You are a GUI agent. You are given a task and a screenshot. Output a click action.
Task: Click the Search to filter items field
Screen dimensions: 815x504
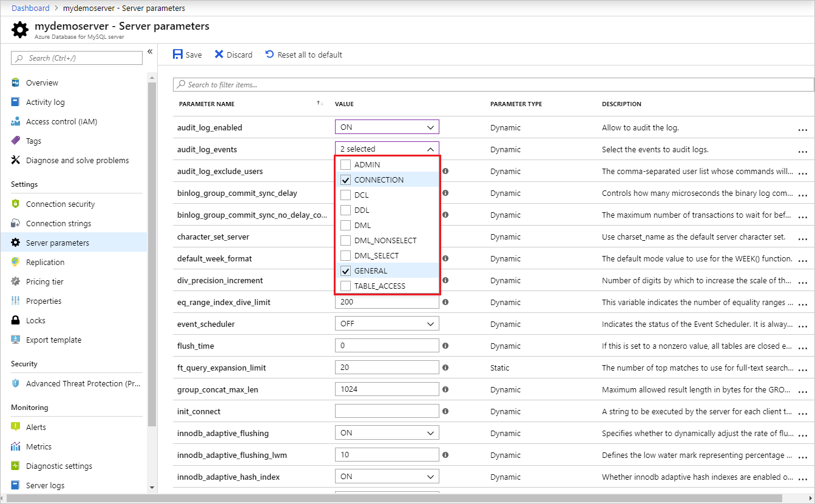click(493, 84)
